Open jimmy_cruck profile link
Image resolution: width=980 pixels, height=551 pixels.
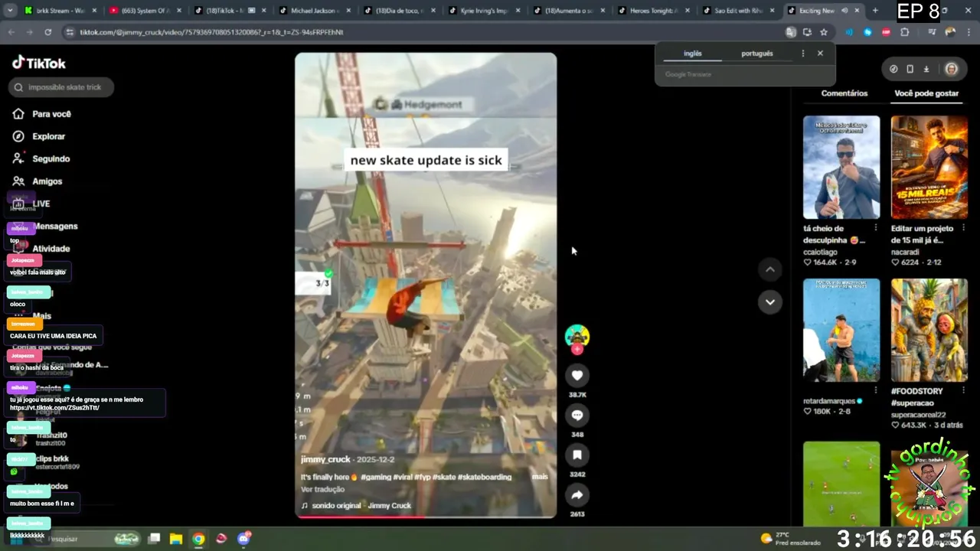(x=325, y=460)
